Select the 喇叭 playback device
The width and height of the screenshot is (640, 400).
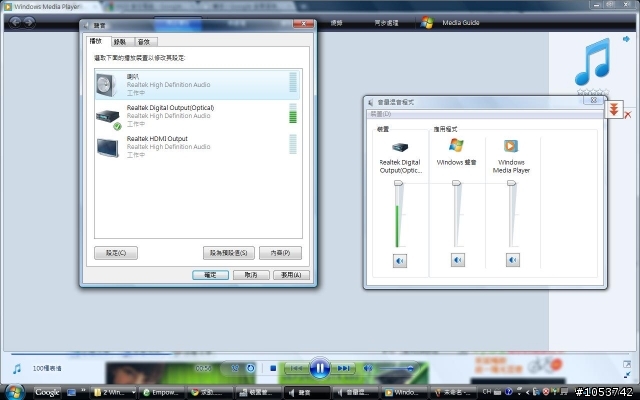click(x=198, y=84)
